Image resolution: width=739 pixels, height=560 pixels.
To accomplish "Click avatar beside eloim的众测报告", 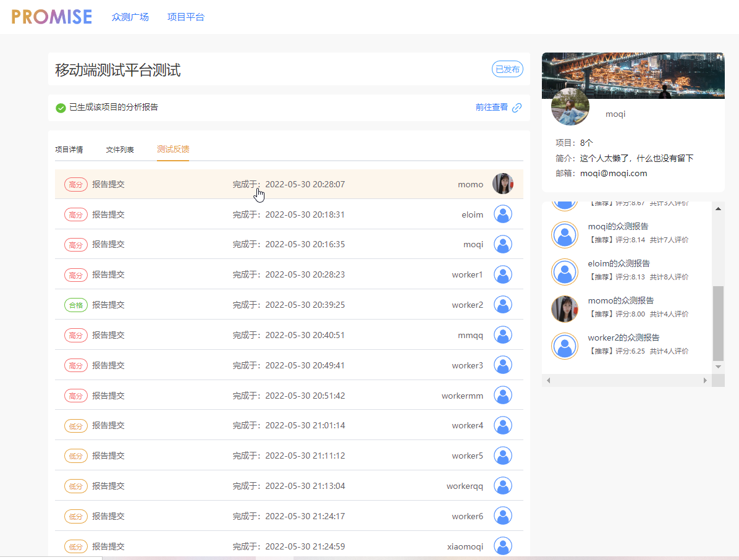I will click(x=565, y=272).
